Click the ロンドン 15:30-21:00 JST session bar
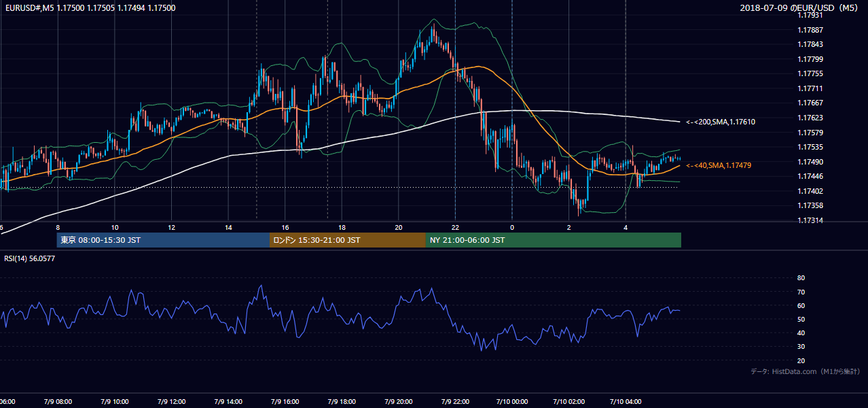 click(x=348, y=240)
